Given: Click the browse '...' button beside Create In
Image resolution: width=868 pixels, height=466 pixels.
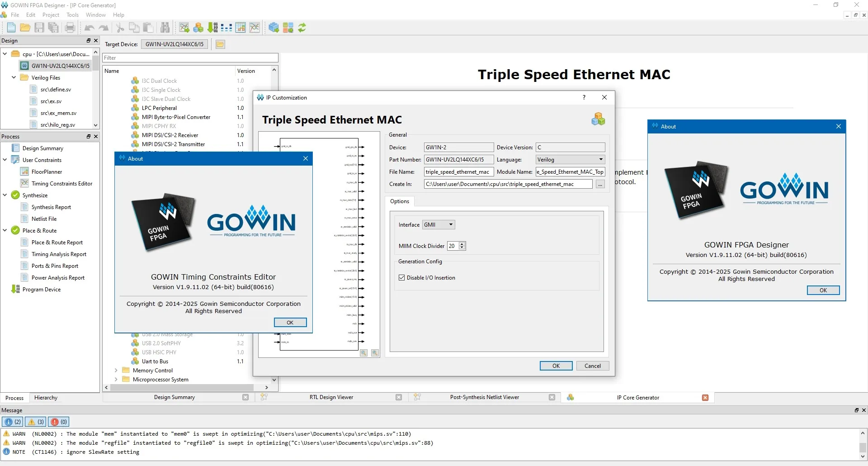Looking at the screenshot, I should (600, 184).
